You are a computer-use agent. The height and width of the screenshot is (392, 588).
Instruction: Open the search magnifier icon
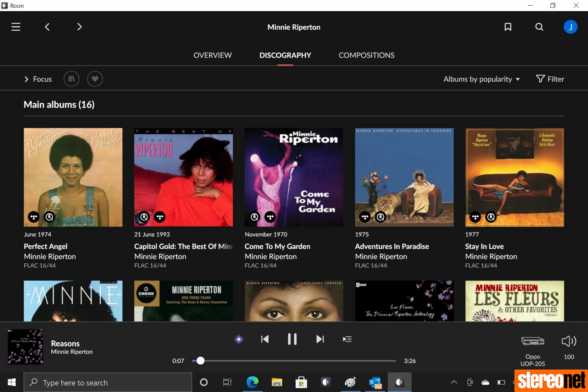pyautogui.click(x=539, y=27)
